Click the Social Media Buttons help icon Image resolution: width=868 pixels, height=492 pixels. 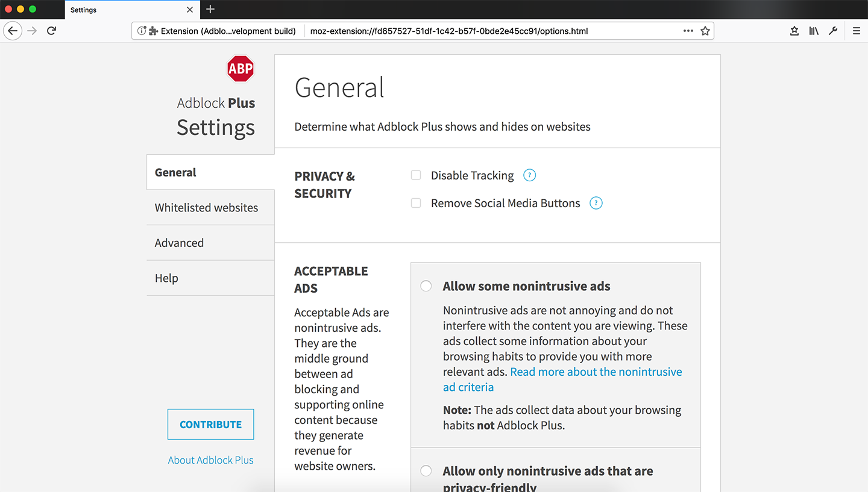(596, 203)
